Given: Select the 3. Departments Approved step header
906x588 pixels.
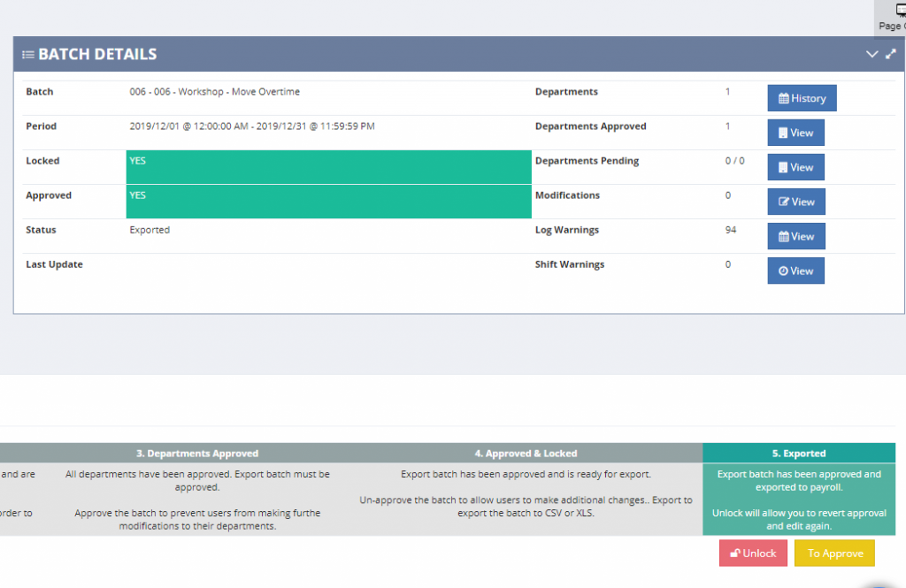Looking at the screenshot, I should click(x=197, y=454).
